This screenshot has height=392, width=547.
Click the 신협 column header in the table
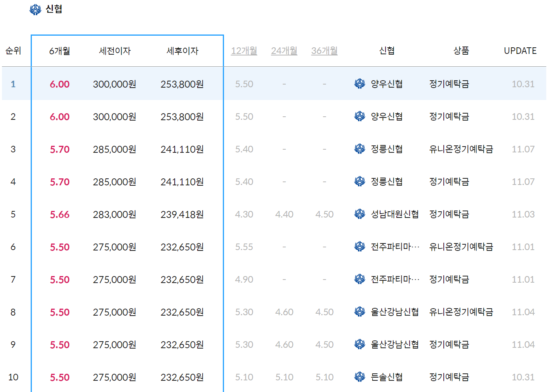[x=387, y=51]
